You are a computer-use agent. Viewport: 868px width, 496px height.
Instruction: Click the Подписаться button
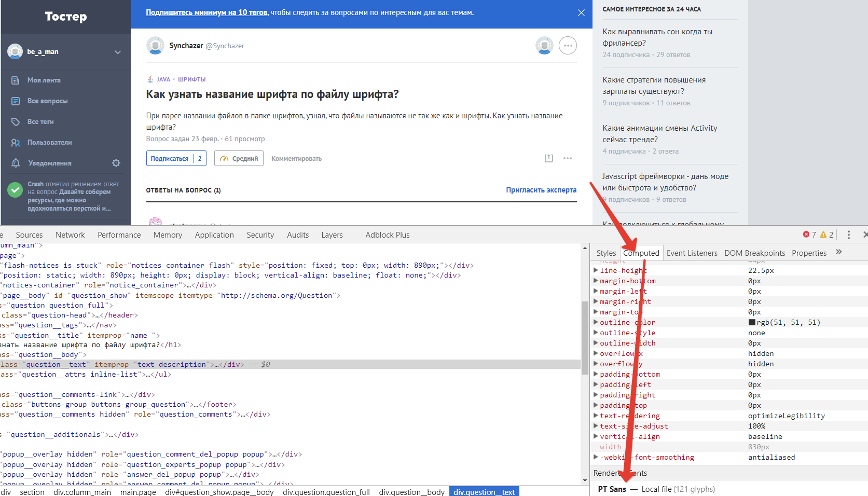176,158
